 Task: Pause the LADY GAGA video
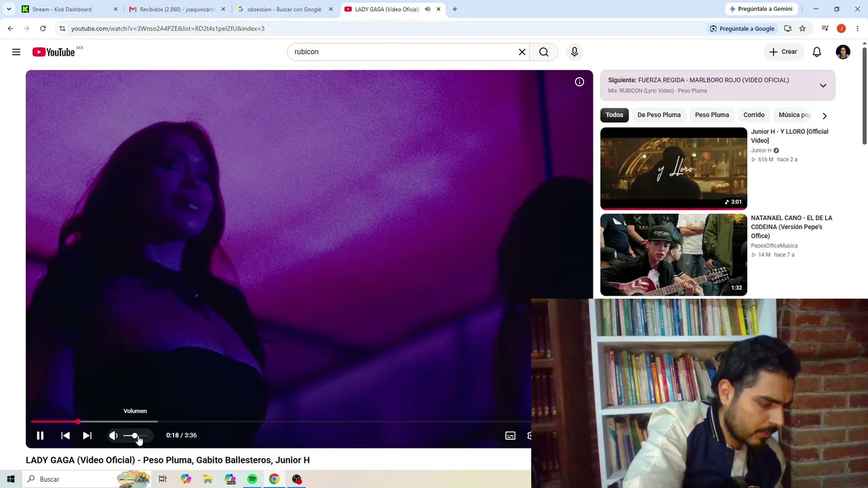[40, 435]
